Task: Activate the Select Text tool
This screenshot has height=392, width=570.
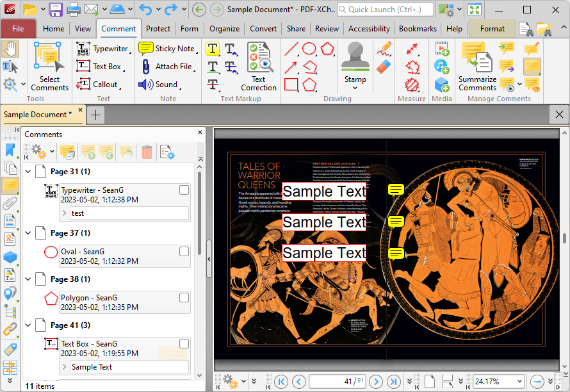Action: [x=10, y=67]
